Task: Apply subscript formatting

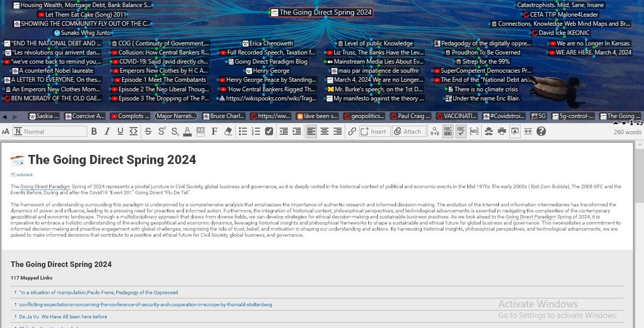Action: tap(174, 131)
